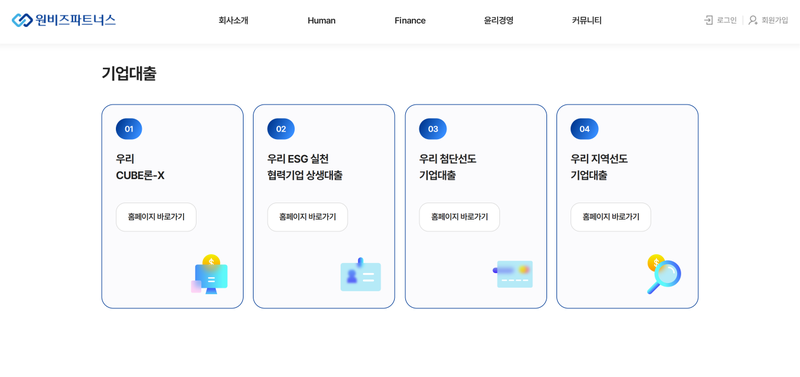Image resolution: width=800 pixels, height=377 pixels.
Task: Open the 커뮤니티 menu
Action: coord(587,20)
